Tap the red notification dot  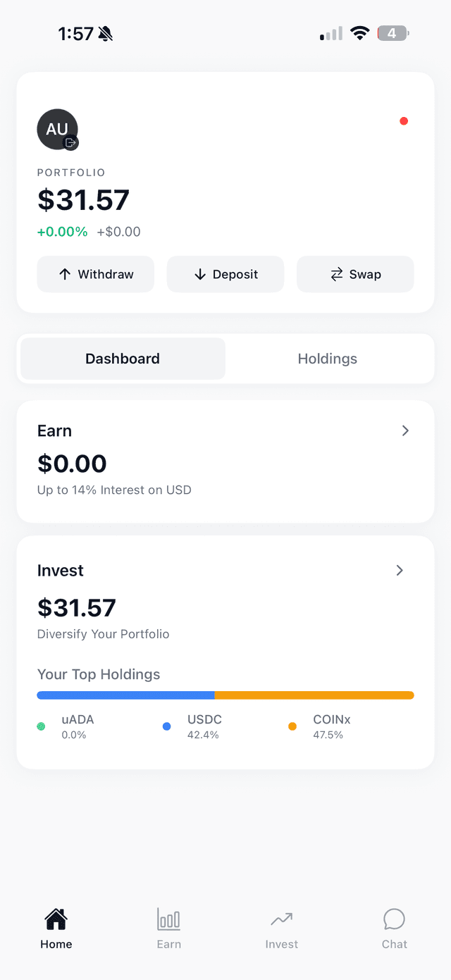pos(404,121)
